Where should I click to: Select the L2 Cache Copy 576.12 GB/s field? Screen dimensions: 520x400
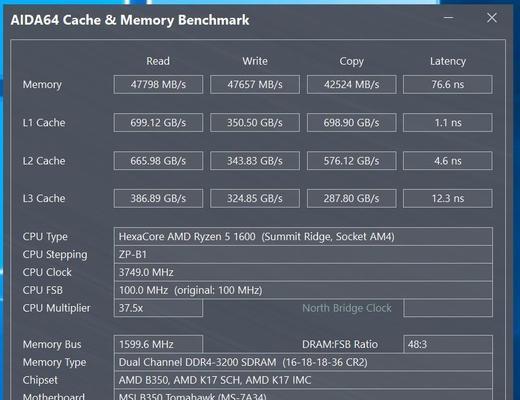[351, 161]
